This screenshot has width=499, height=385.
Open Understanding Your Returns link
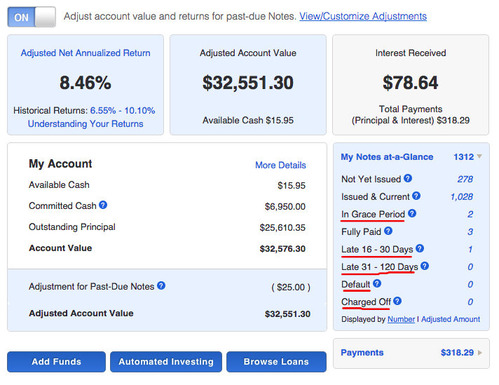(x=85, y=124)
